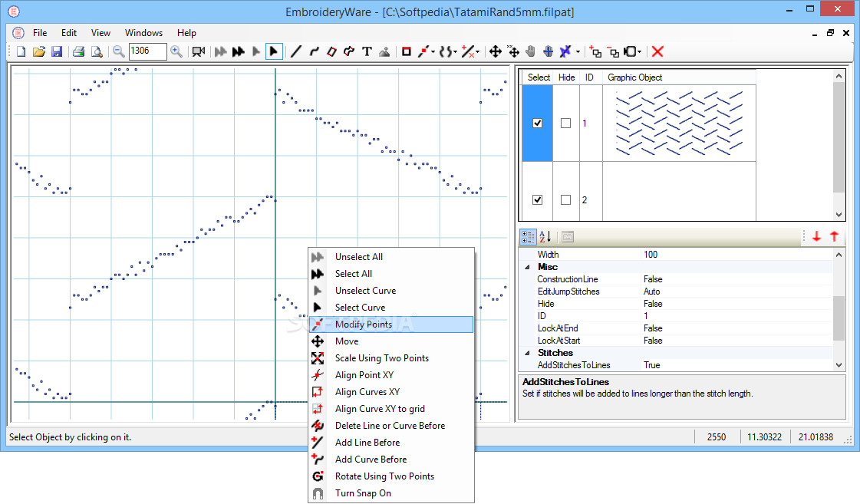Click the red X delete icon in the toolbar
860x504 pixels.
[x=657, y=51]
